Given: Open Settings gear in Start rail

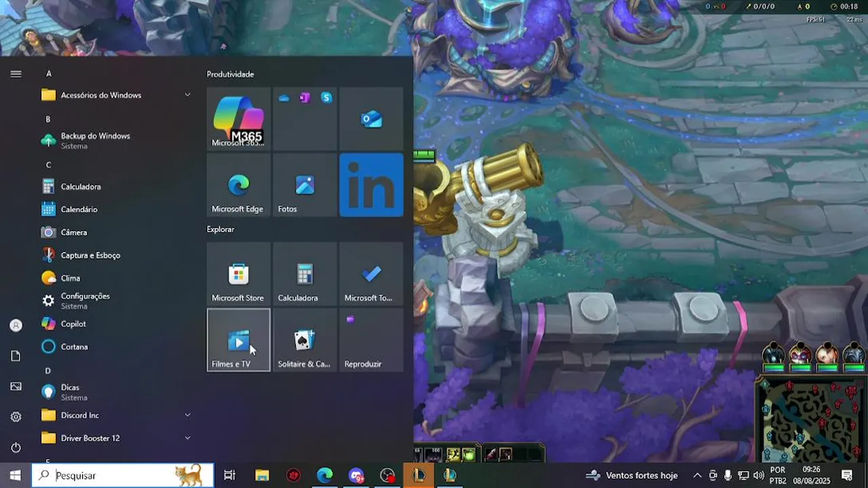Looking at the screenshot, I should click(16, 417).
